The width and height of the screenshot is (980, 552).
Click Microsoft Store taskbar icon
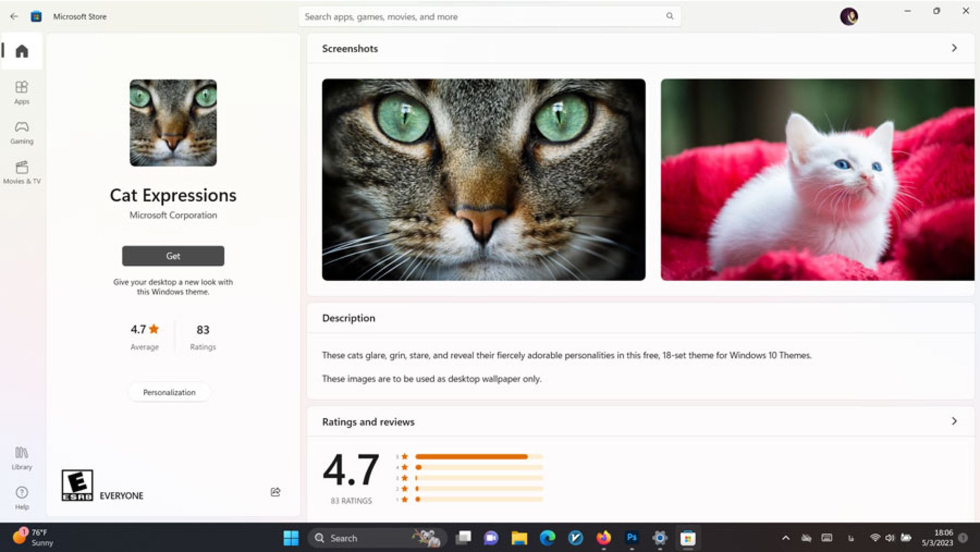(688, 538)
